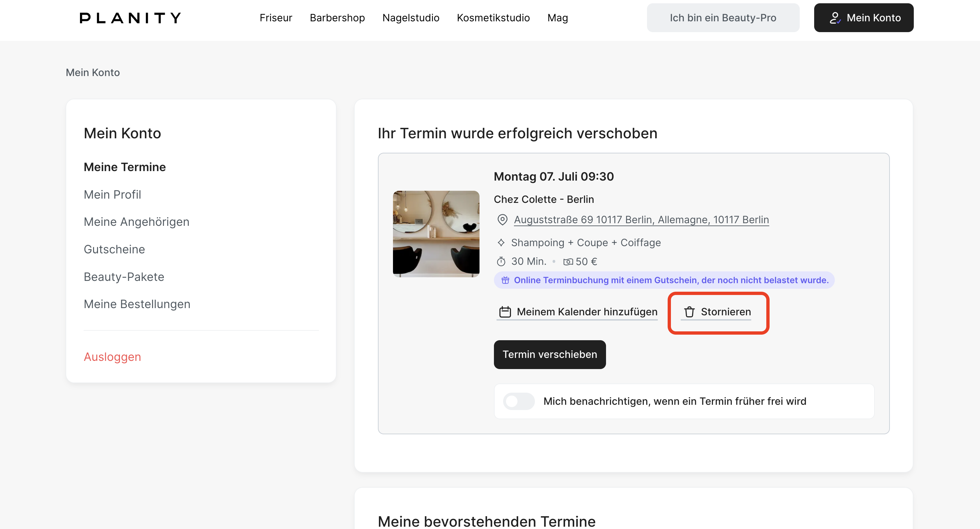Open the Mag section
Image resolution: width=980 pixels, height=529 pixels.
click(x=557, y=18)
